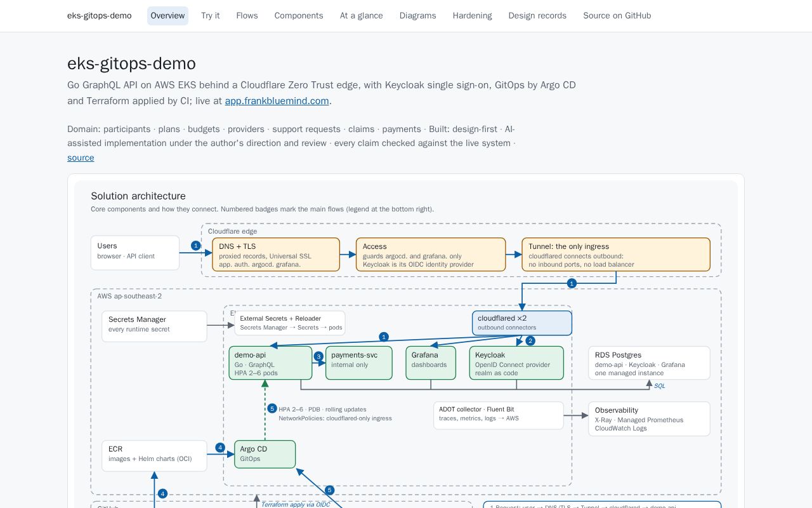Viewport: 812px width, 508px height.
Task: Select the Access node in Cloudflare edge
Action: click(431, 255)
